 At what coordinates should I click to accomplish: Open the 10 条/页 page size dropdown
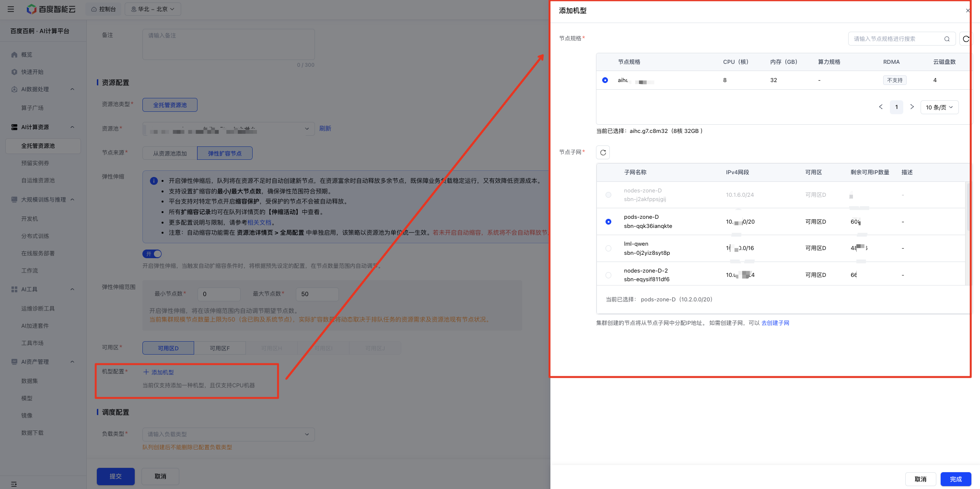939,107
